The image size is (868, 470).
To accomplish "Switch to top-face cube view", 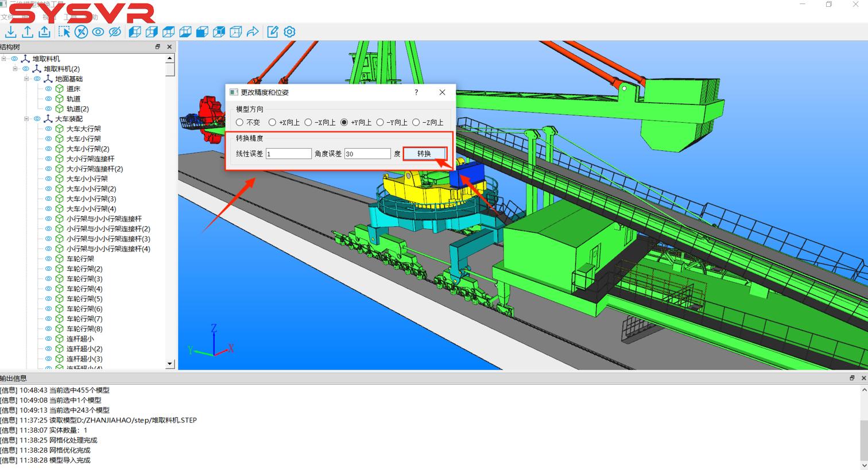I will tap(169, 32).
